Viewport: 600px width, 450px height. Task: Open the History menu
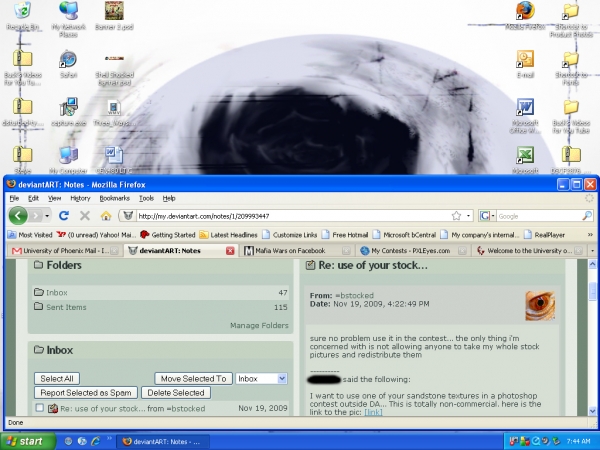tap(80, 198)
